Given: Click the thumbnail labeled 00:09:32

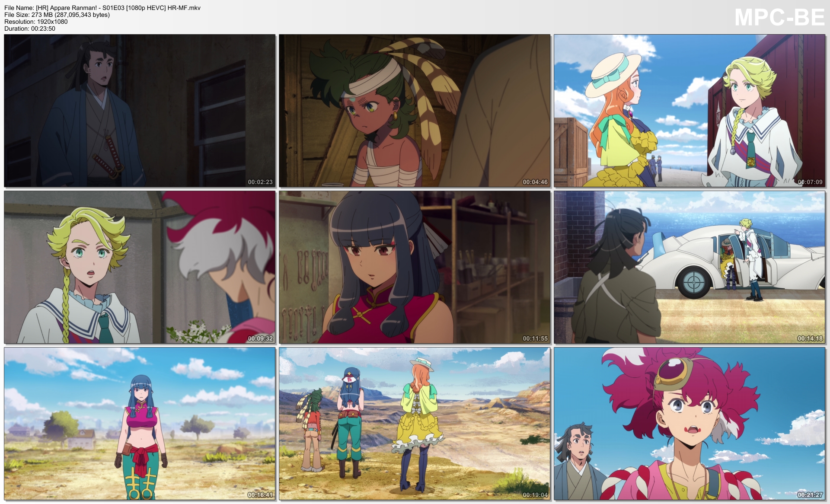Looking at the screenshot, I should click(140, 267).
